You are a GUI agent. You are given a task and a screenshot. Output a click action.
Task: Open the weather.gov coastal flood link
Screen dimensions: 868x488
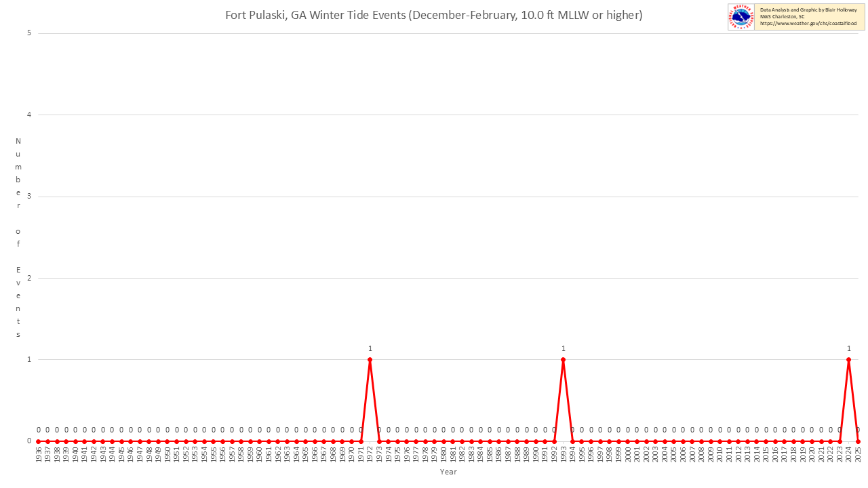(808, 24)
